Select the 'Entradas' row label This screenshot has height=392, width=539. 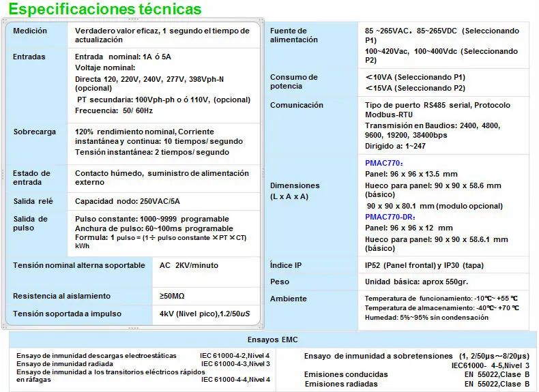[x=29, y=57]
